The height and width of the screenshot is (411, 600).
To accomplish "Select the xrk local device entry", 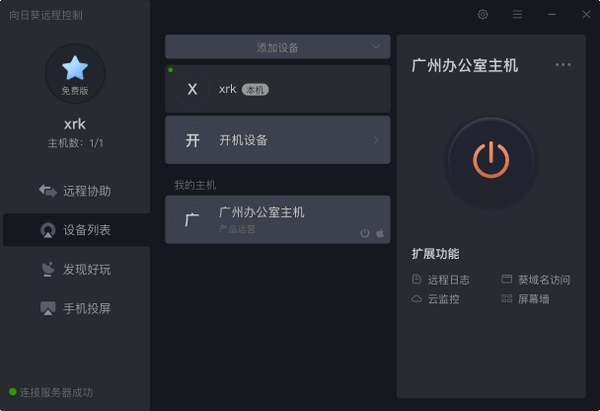I will tap(277, 89).
